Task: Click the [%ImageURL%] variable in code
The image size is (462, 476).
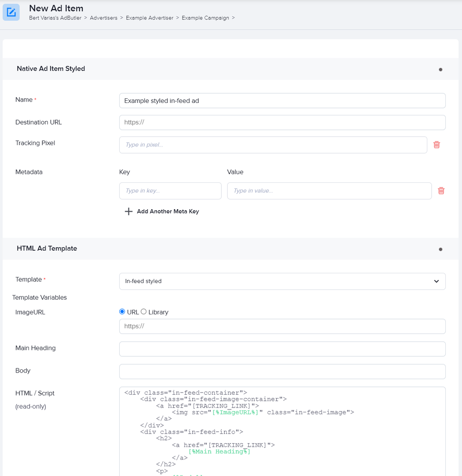Action: tap(235, 412)
